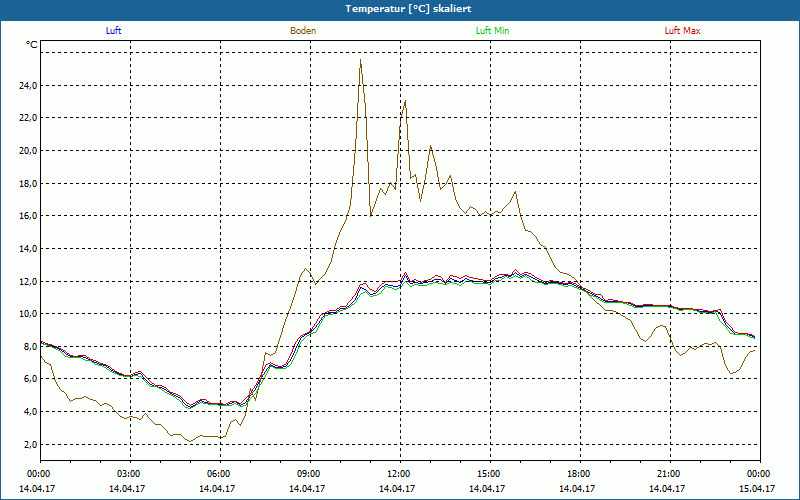Click the 18:00 time axis label
This screenshot has width=800, height=500.
tap(580, 474)
